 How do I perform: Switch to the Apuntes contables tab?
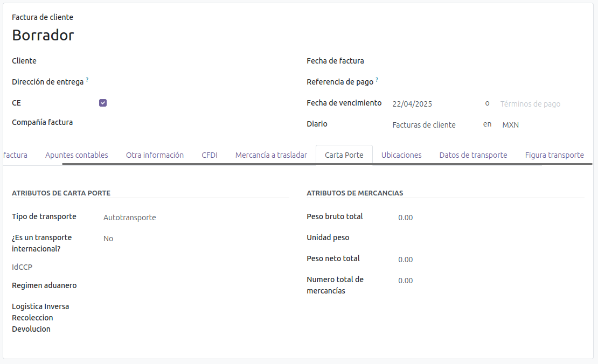click(77, 155)
